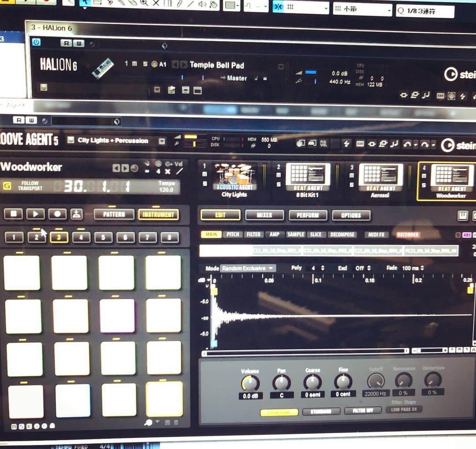Open the FILTER sub-tab
The width and height of the screenshot is (476, 449).
point(253,235)
